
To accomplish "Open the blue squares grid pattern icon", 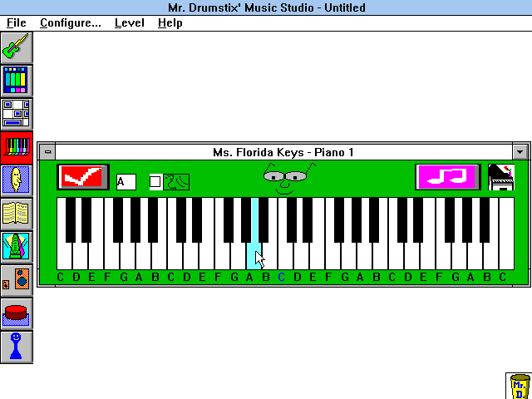I will click(17, 114).
